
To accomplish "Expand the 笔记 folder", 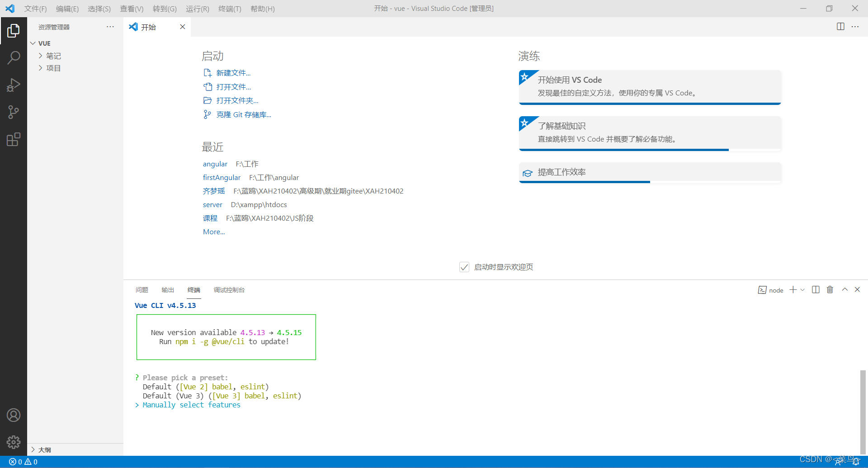I will tap(41, 56).
